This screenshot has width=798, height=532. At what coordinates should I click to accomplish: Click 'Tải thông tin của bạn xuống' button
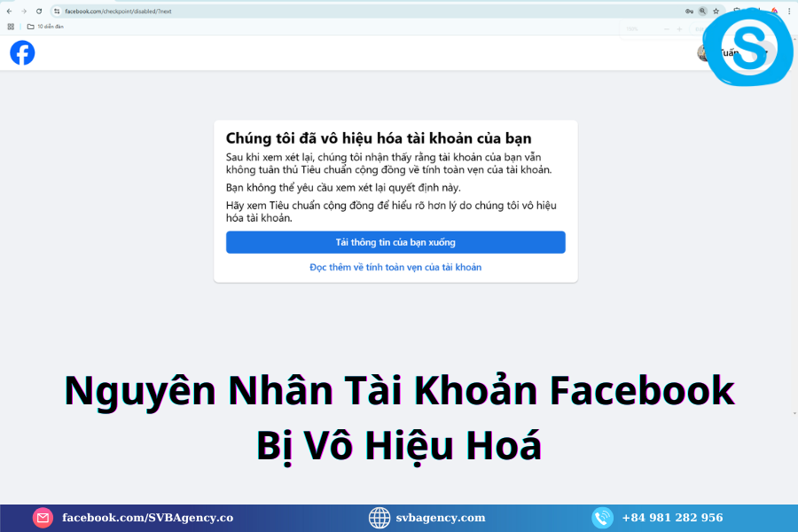395,242
